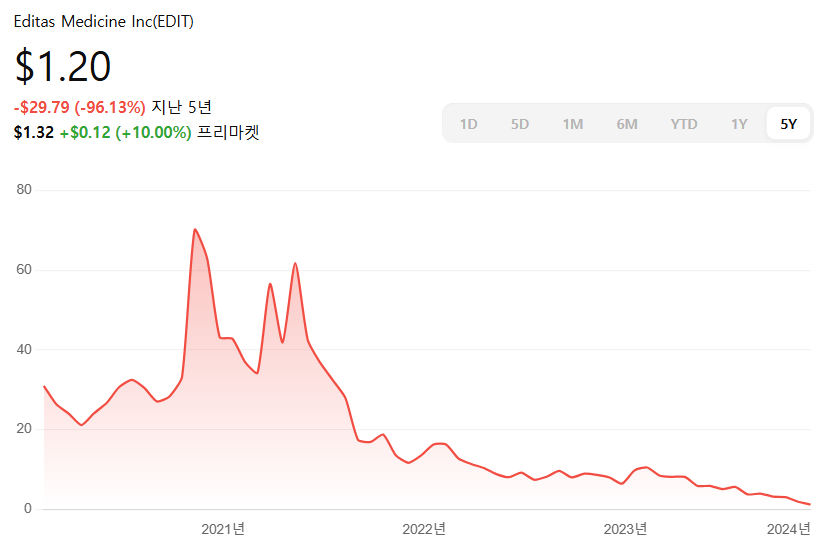Image resolution: width=840 pixels, height=547 pixels.
Task: Click the 20 y-axis label
Action: click(24, 429)
